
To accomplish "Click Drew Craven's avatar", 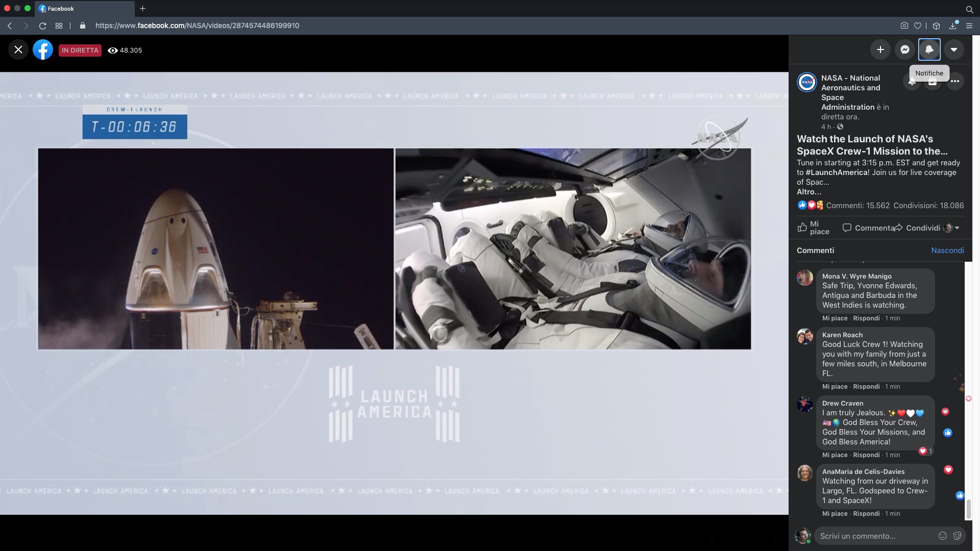I will (805, 405).
